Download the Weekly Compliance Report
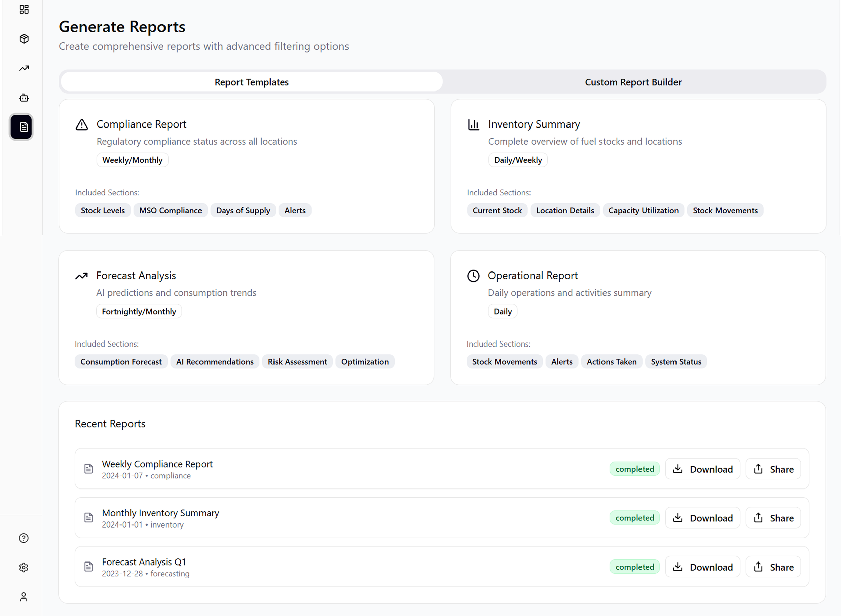This screenshot has width=841, height=616. (702, 469)
